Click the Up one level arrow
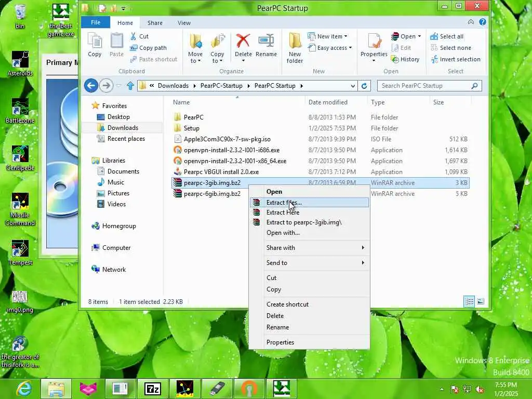The height and width of the screenshot is (399, 532). click(x=130, y=86)
